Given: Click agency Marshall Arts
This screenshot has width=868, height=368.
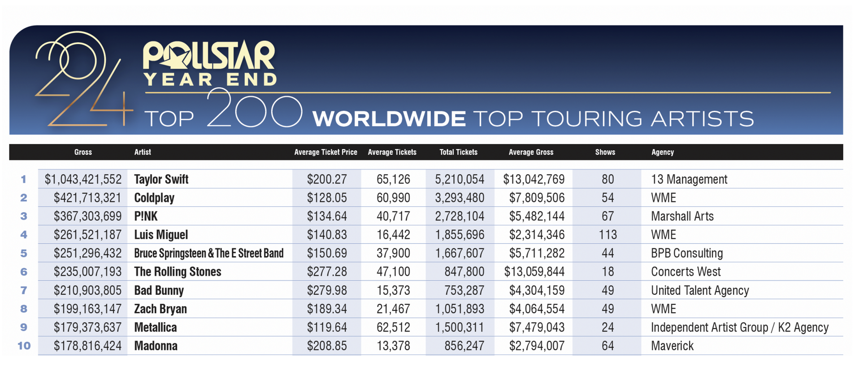Looking at the screenshot, I should click(x=682, y=216).
